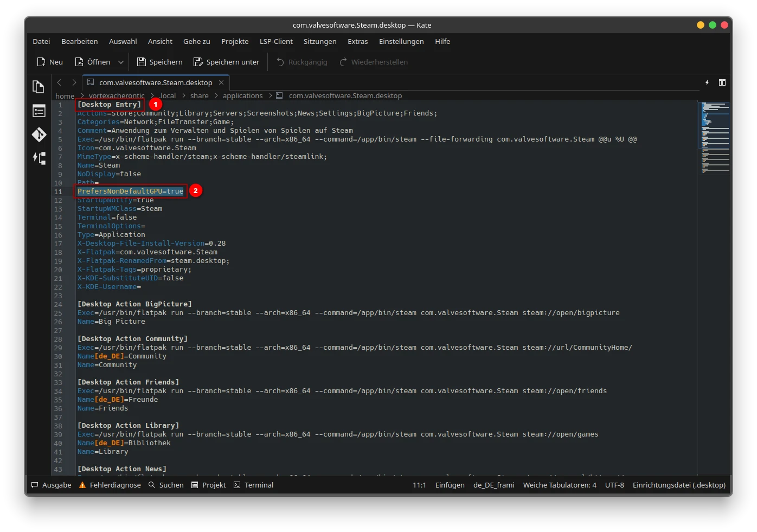
Task: Open the Bearbeiten menu
Action: point(80,41)
